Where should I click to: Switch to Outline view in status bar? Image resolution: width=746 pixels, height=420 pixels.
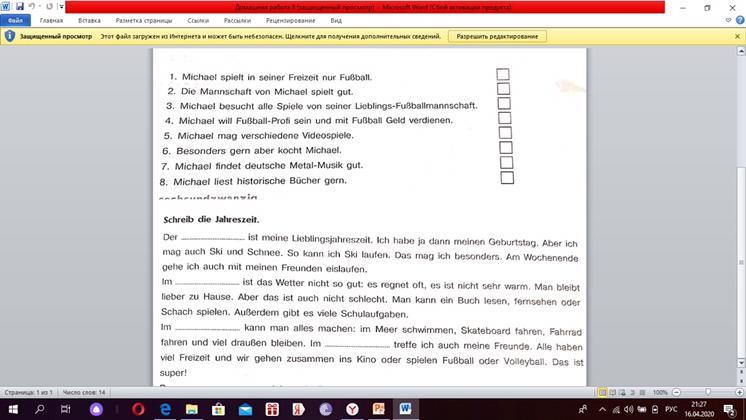632,392
